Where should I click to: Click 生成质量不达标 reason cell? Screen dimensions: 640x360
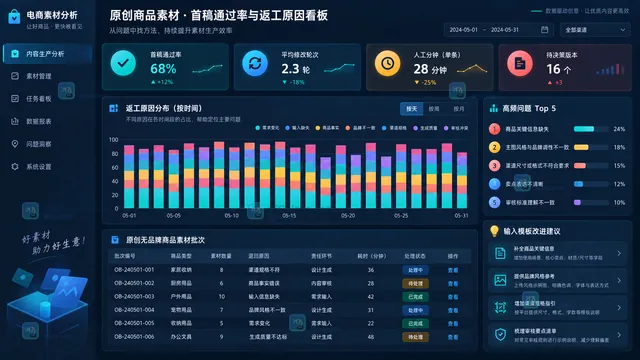click(268, 337)
